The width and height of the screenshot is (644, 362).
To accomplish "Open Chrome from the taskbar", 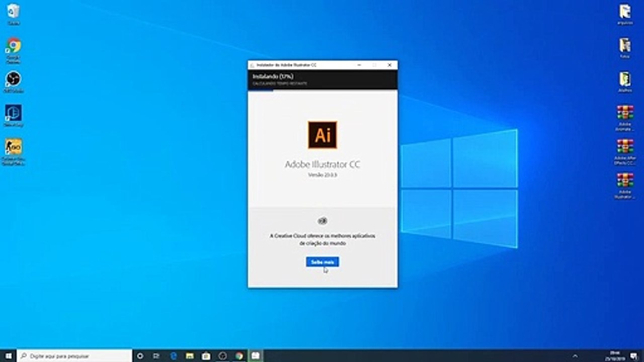I will pos(239,355).
